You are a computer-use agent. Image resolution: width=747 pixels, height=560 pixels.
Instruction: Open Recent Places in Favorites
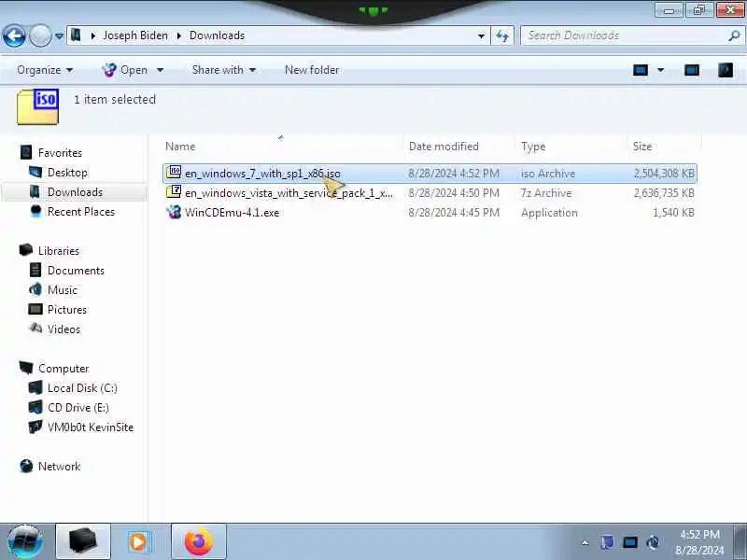click(81, 212)
